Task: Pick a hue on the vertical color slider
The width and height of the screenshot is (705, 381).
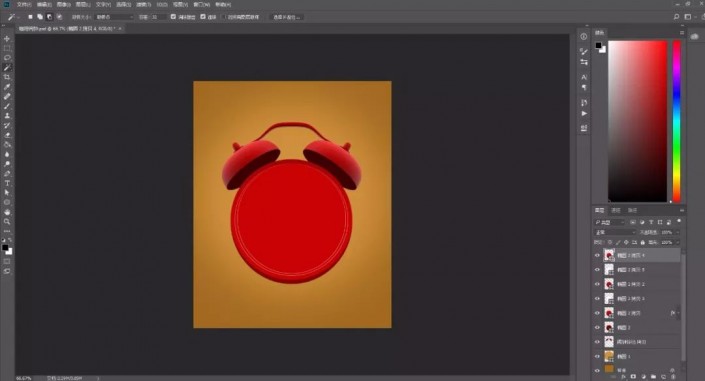Action: [x=676, y=121]
